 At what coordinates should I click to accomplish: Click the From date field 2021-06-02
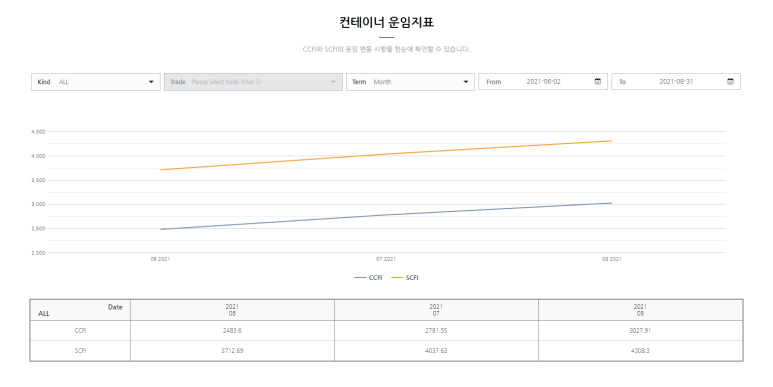543,82
